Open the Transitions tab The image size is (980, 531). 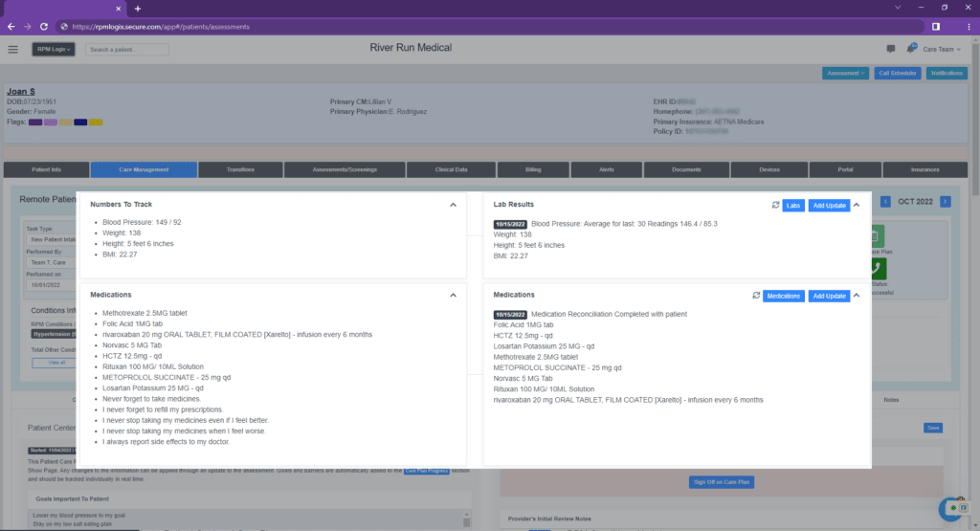point(240,169)
